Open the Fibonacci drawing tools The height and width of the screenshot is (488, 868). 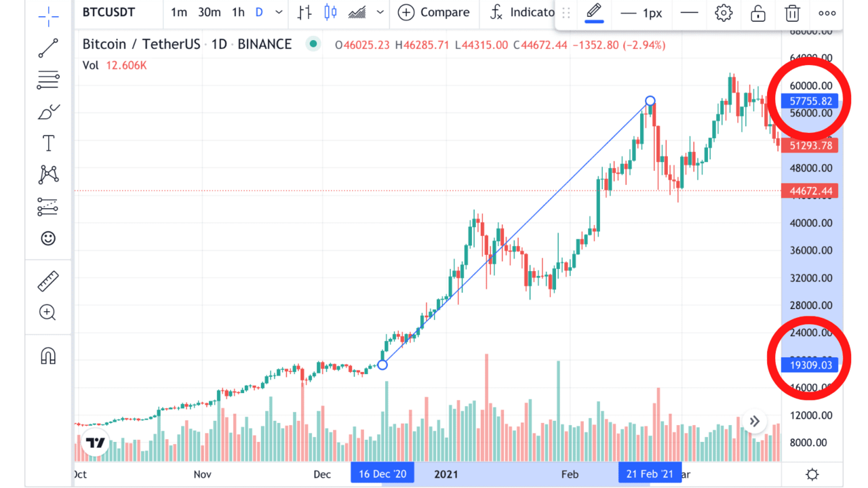tap(47, 80)
